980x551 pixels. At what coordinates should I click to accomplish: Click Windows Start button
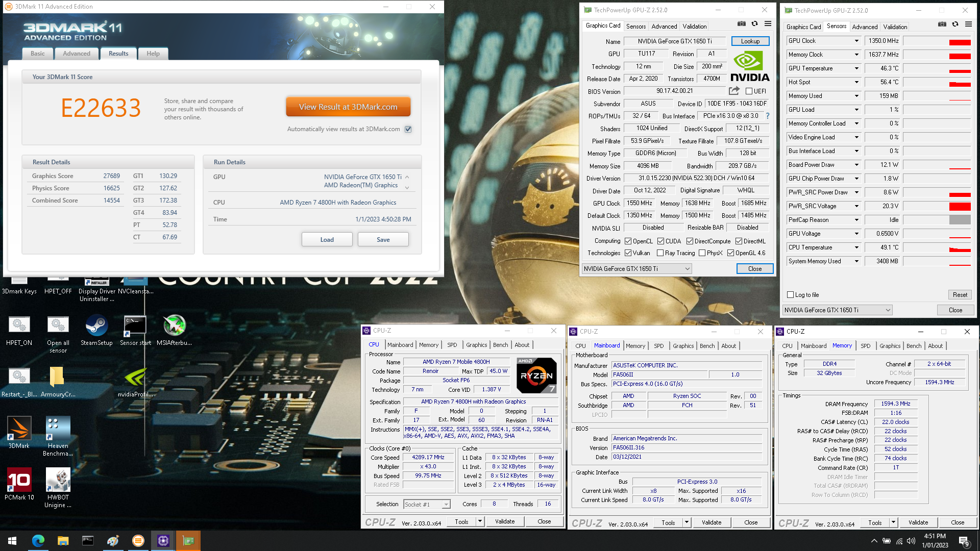(12, 541)
